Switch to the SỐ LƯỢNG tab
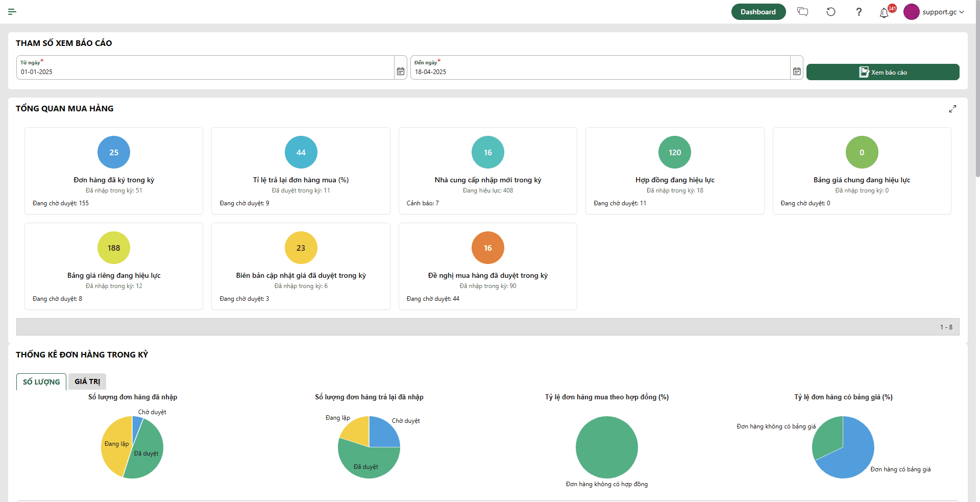This screenshot has height=502, width=980. point(41,382)
